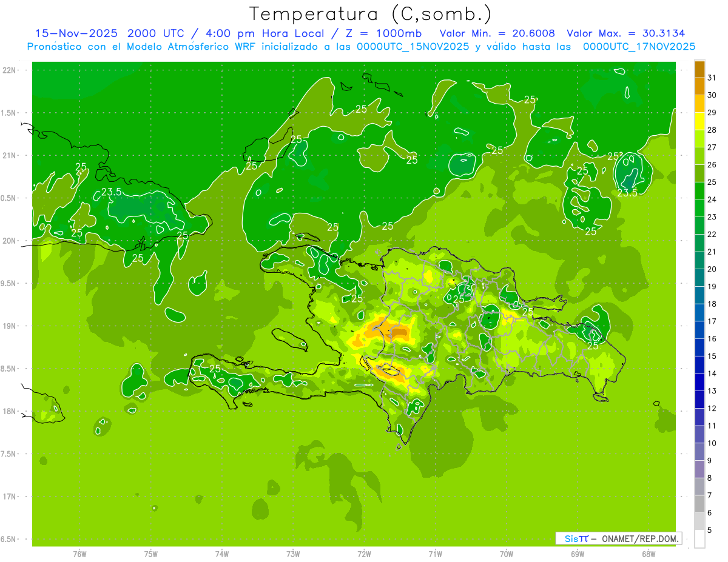Viewport: 728px width, 562px height.
Task: Click the '31' color scale label
Action: pos(712,77)
